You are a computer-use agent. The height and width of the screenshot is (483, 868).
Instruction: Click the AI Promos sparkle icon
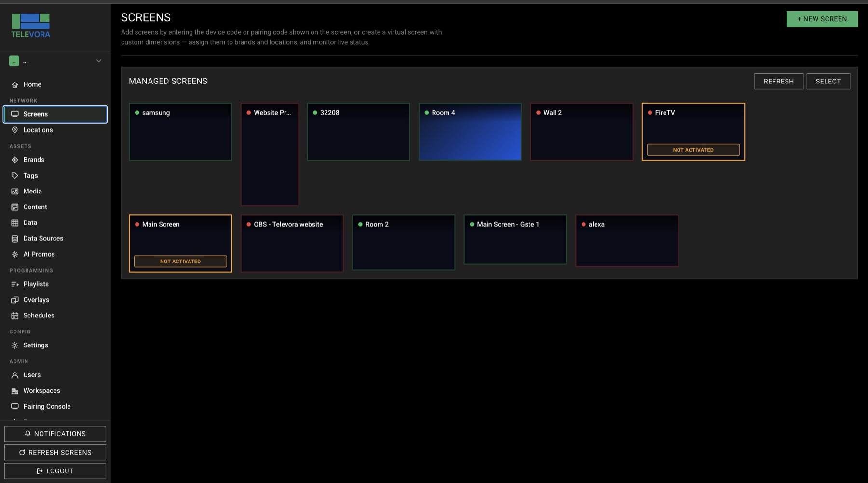click(15, 254)
